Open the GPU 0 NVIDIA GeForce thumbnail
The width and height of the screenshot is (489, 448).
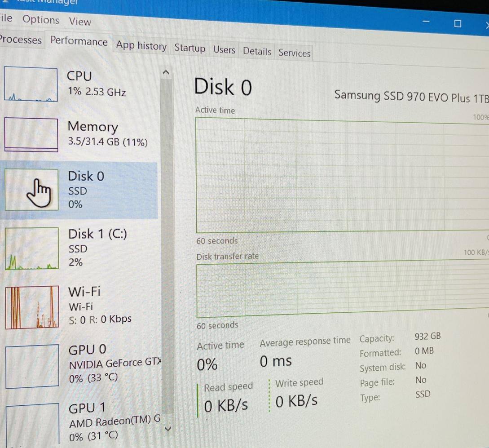[32, 366]
